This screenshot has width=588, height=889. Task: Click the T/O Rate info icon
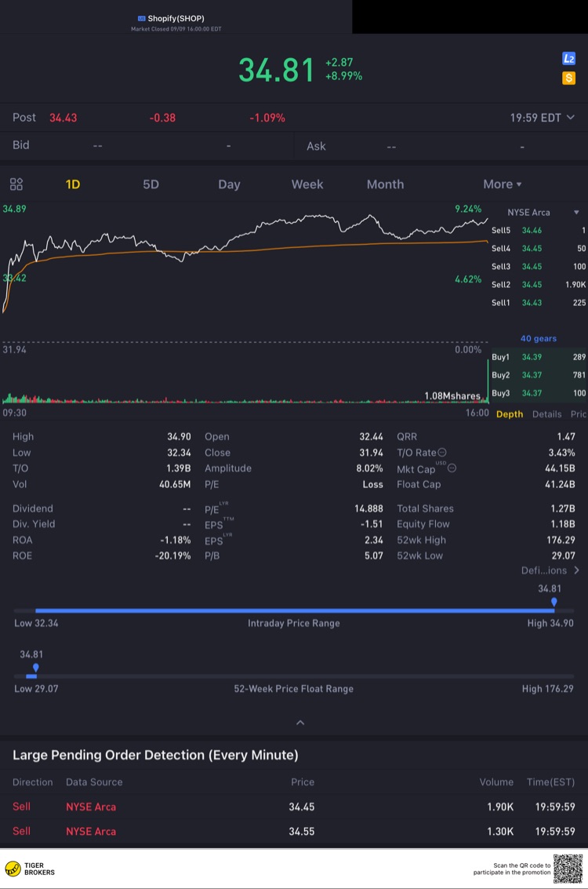click(x=442, y=453)
